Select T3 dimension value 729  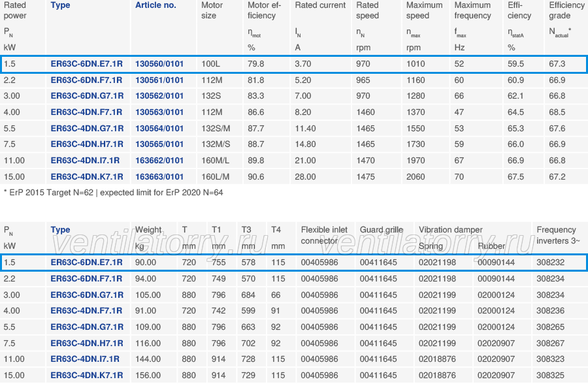pos(248,375)
